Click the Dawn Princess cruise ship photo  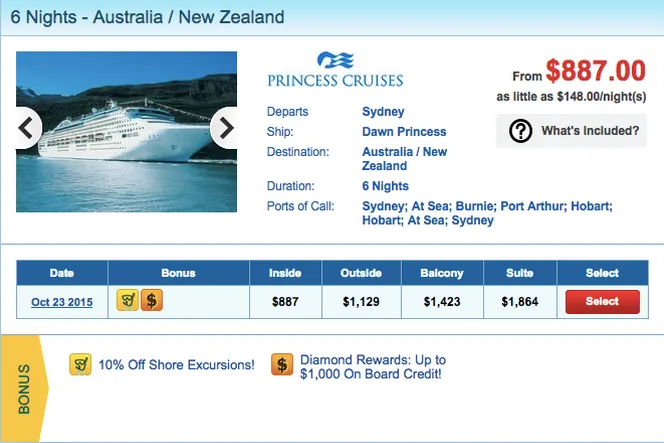tap(126, 131)
